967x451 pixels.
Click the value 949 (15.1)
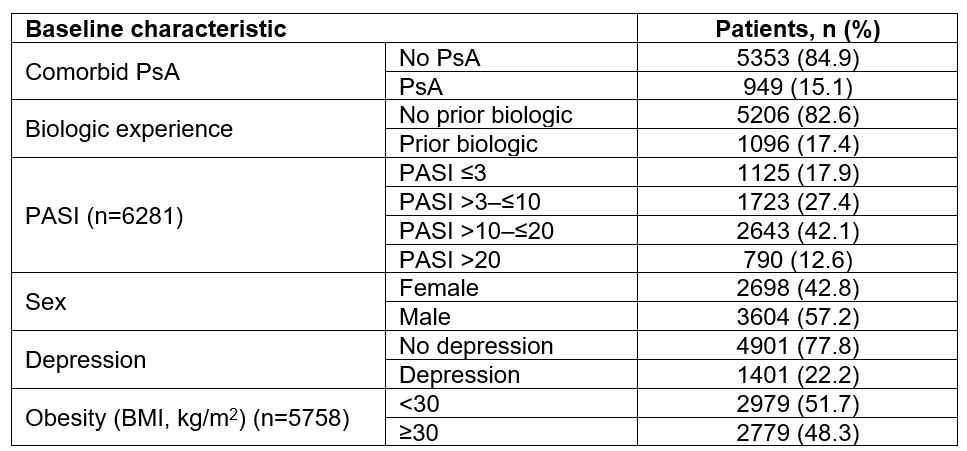click(798, 87)
